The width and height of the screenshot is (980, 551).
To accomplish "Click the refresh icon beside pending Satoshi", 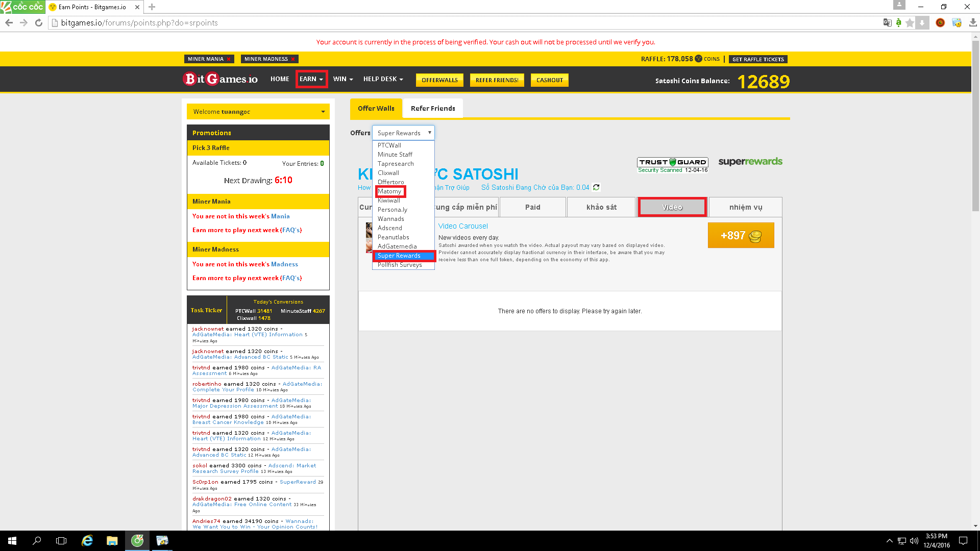I will (x=596, y=187).
